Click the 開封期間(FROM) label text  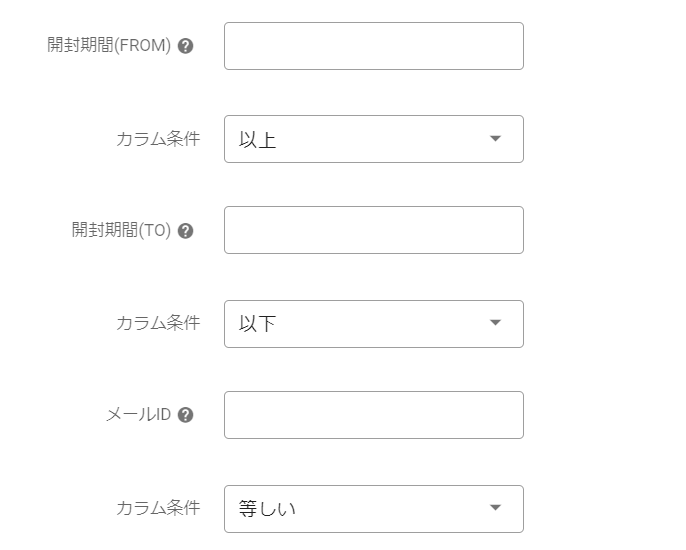[109, 46]
